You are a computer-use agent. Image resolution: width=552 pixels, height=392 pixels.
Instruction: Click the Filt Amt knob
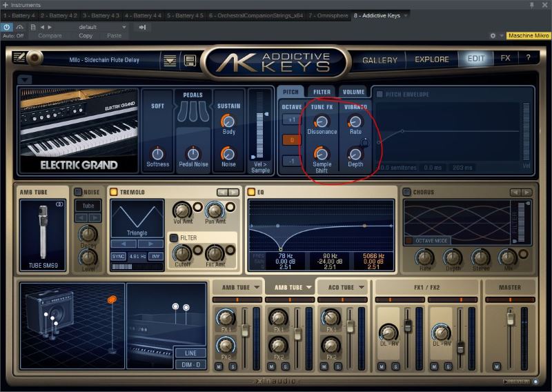tap(215, 253)
